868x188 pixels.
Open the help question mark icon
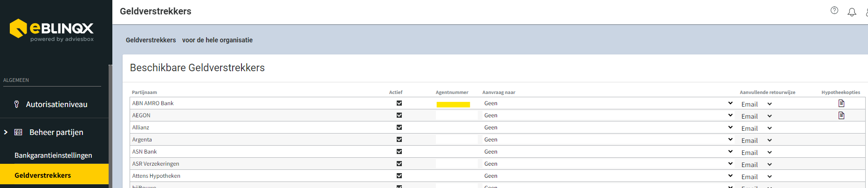(x=834, y=10)
